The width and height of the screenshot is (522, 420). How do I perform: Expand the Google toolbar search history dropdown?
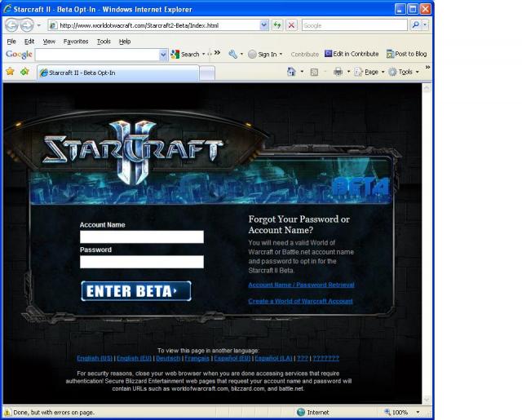pyautogui.click(x=163, y=55)
